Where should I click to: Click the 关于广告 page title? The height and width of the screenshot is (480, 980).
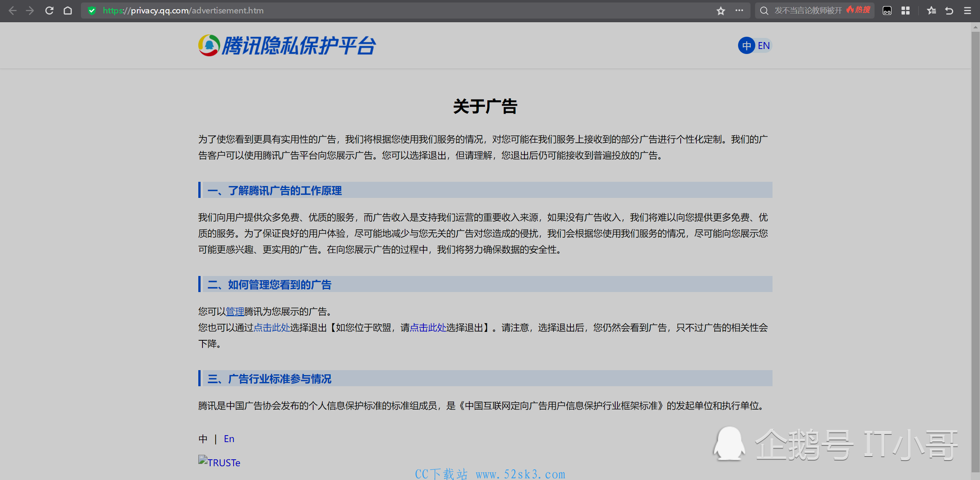click(485, 106)
